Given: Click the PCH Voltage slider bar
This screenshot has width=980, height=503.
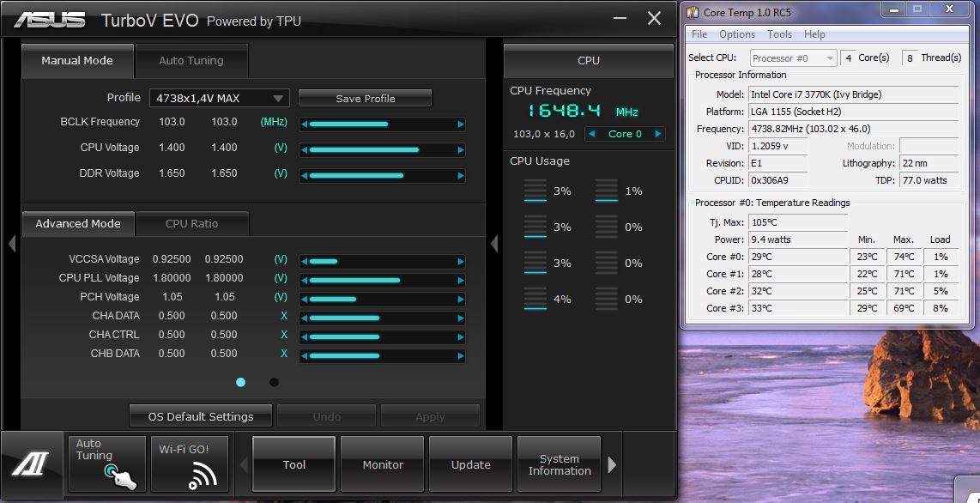Looking at the screenshot, I should coord(383,299).
